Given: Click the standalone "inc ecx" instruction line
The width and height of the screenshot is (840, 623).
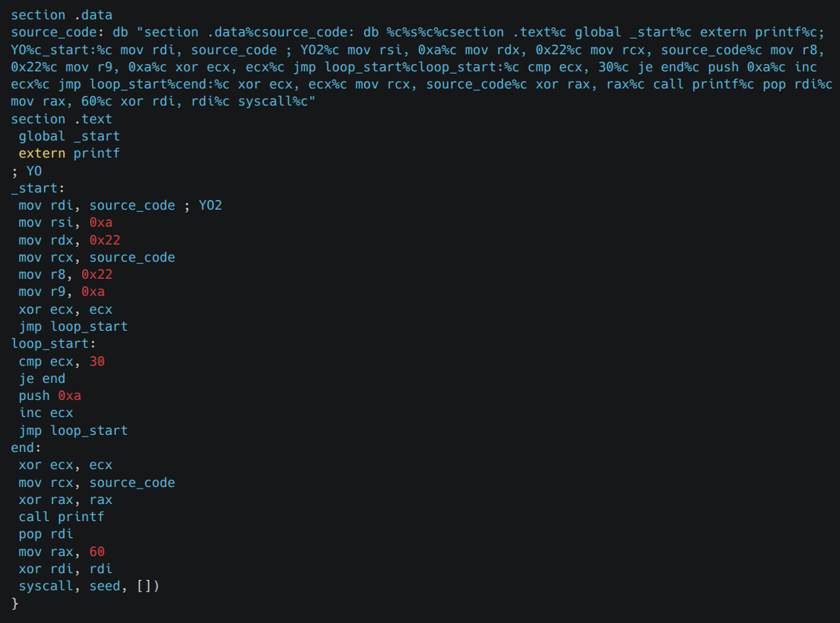Looking at the screenshot, I should 46,413.
